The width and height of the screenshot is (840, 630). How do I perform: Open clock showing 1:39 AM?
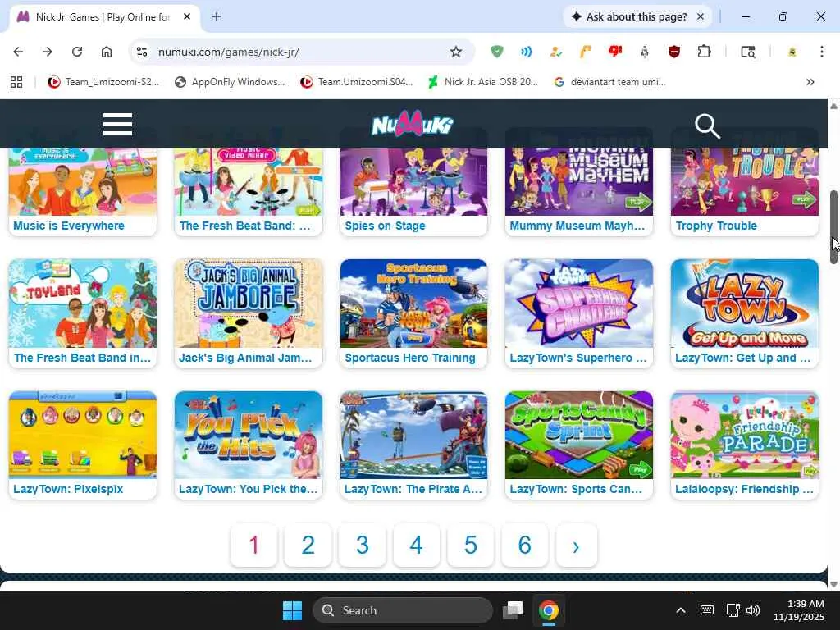point(799,610)
